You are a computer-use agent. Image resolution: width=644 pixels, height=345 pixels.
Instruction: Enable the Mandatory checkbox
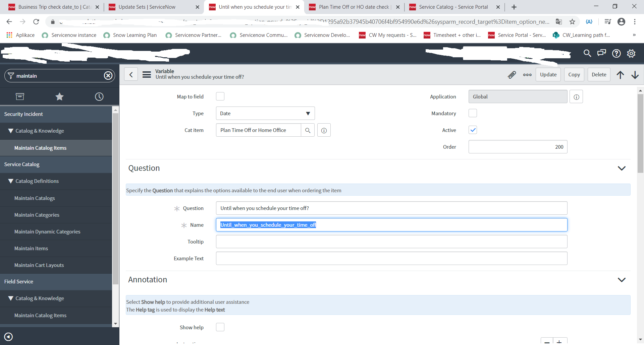tap(473, 113)
